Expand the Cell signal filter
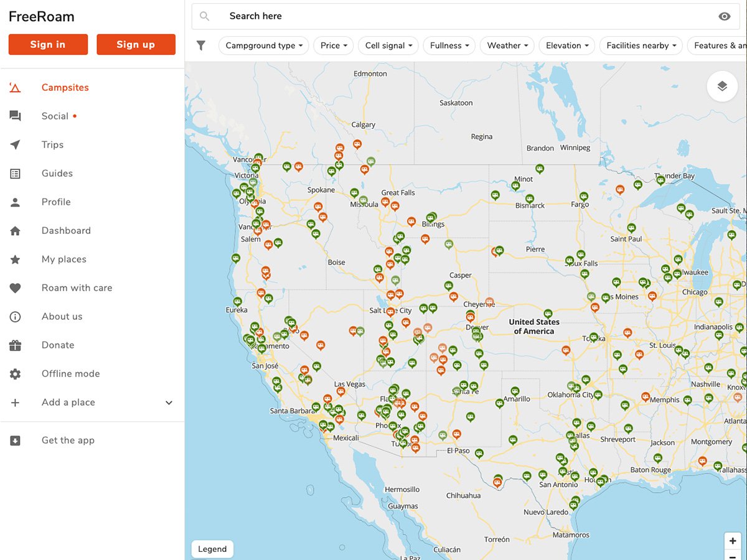Image resolution: width=747 pixels, height=560 pixels. [388, 45]
